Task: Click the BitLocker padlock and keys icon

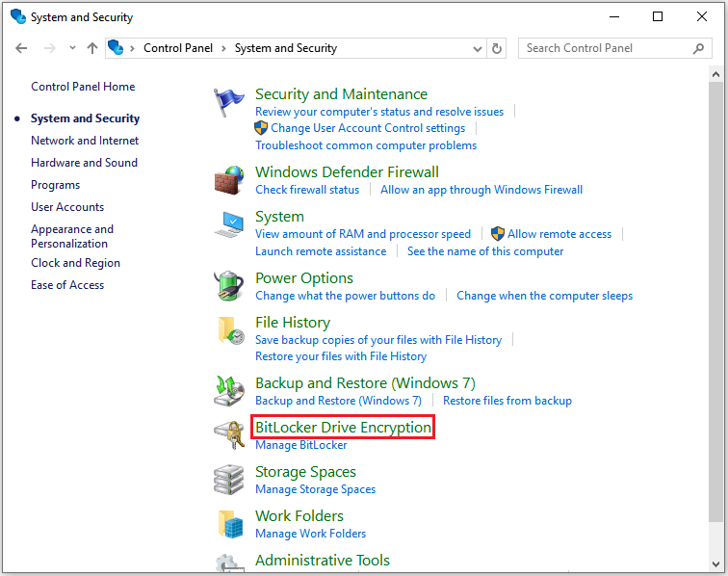Action: click(x=230, y=434)
